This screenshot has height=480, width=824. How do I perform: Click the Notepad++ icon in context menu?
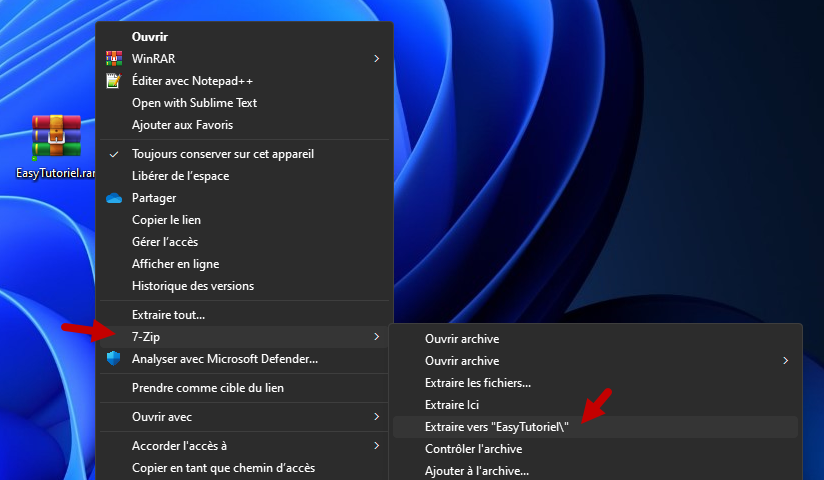(114, 80)
